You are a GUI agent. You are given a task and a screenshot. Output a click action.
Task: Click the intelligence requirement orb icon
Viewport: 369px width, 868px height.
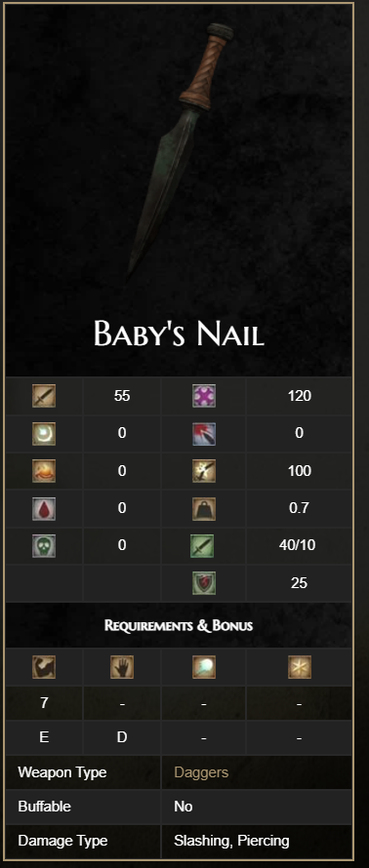(204, 667)
